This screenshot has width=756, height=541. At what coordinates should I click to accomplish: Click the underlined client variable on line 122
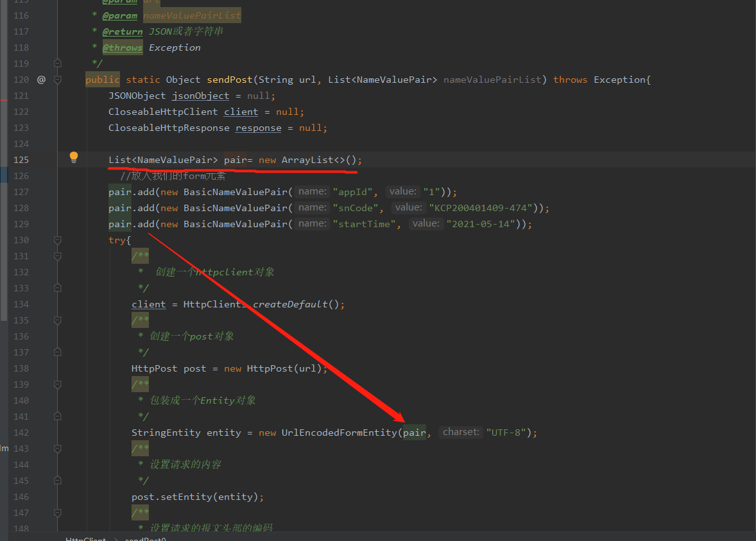pos(241,112)
